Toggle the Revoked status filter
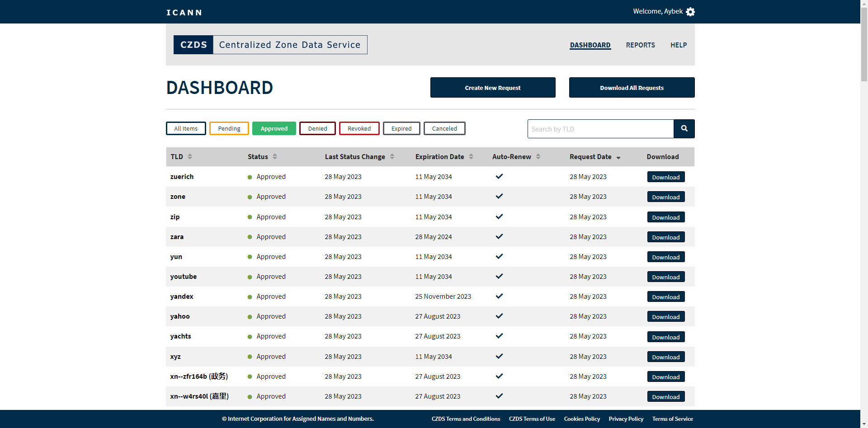Viewport: 868px width, 428px height. point(359,128)
